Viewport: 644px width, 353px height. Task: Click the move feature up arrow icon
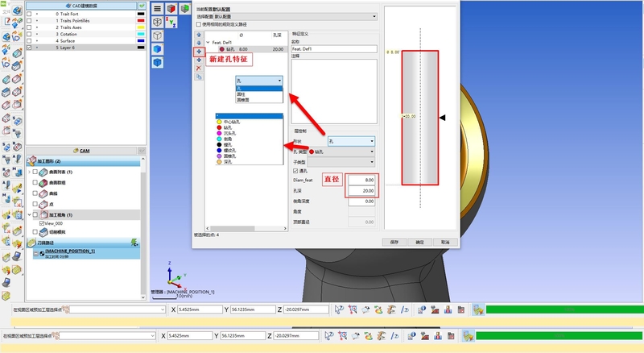point(199,35)
